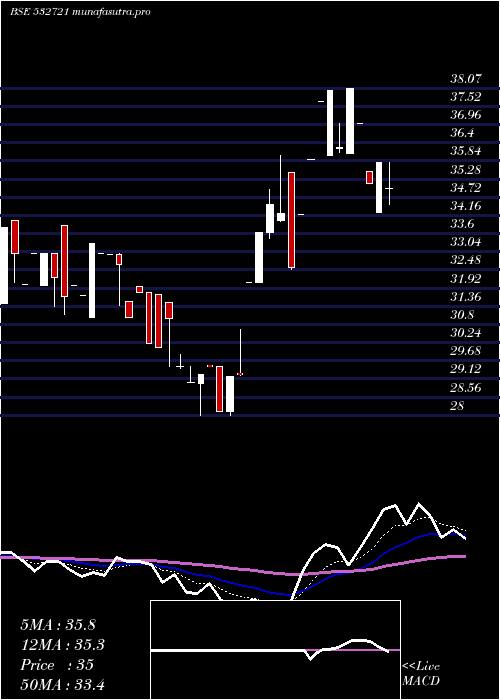Click the 28.56 price axis label
Screen dimensions: 500x700
pyautogui.click(x=466, y=388)
